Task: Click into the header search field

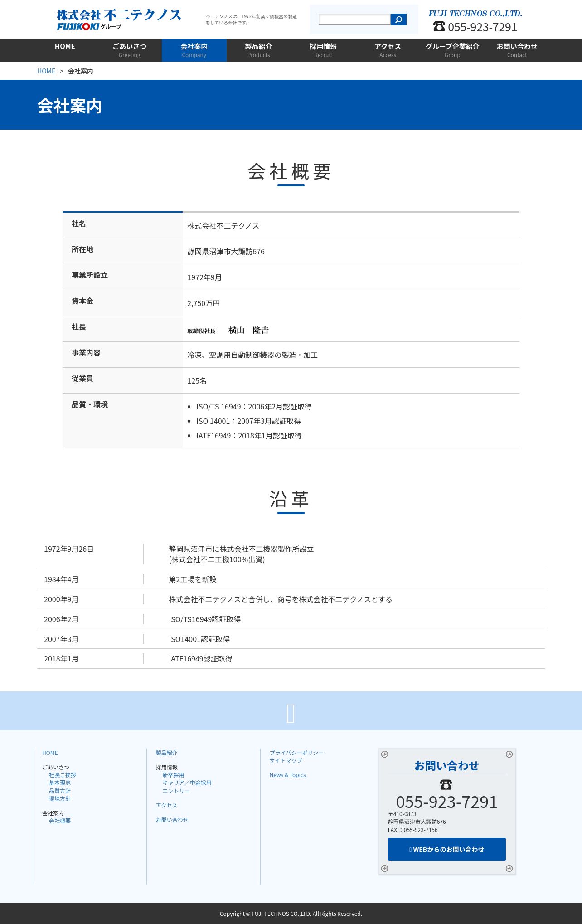Action: (x=354, y=19)
